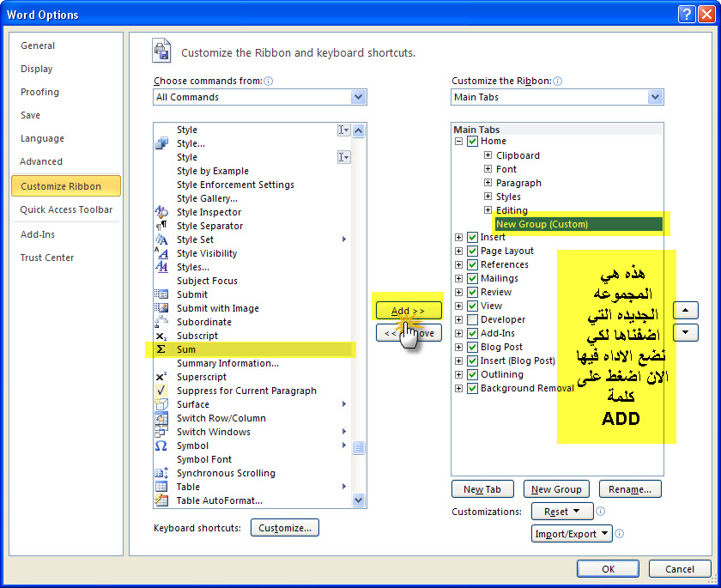
Task: Click the New Group button
Action: (x=556, y=489)
